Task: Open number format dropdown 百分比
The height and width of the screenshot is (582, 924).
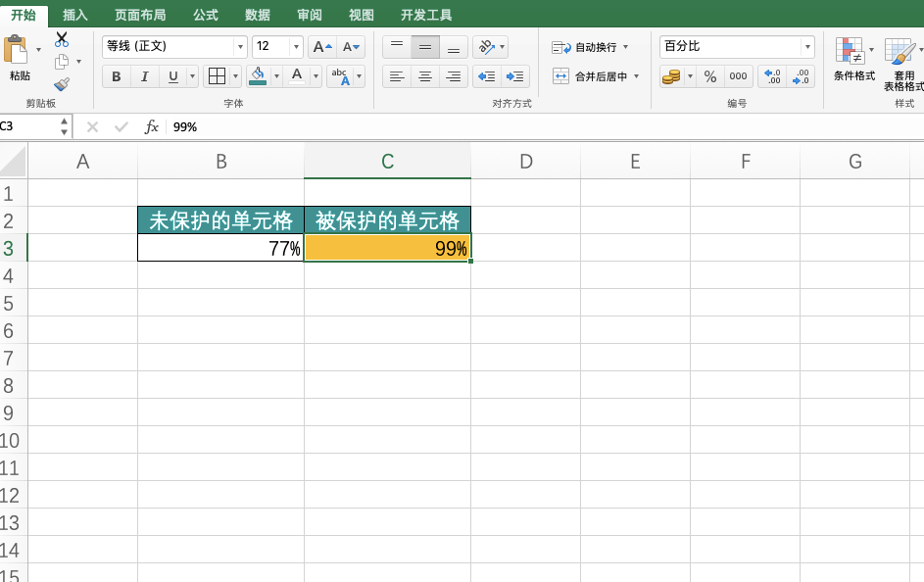Action: tap(807, 46)
